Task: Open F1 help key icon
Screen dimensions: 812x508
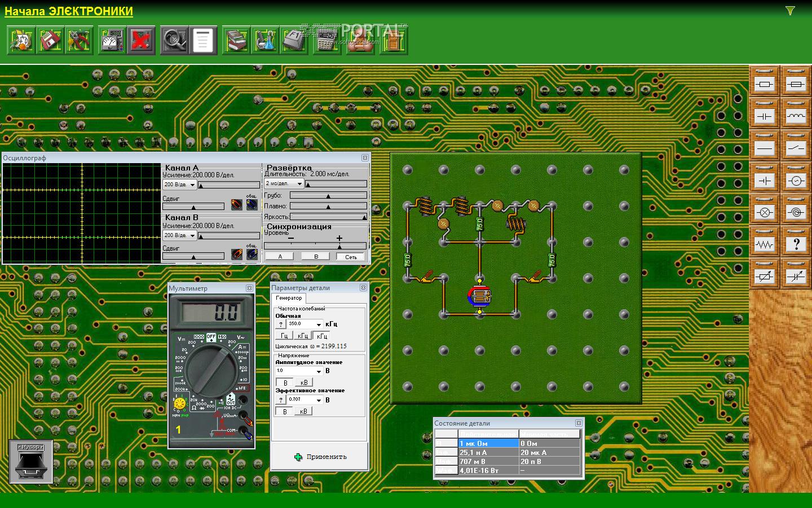Action: [294, 40]
